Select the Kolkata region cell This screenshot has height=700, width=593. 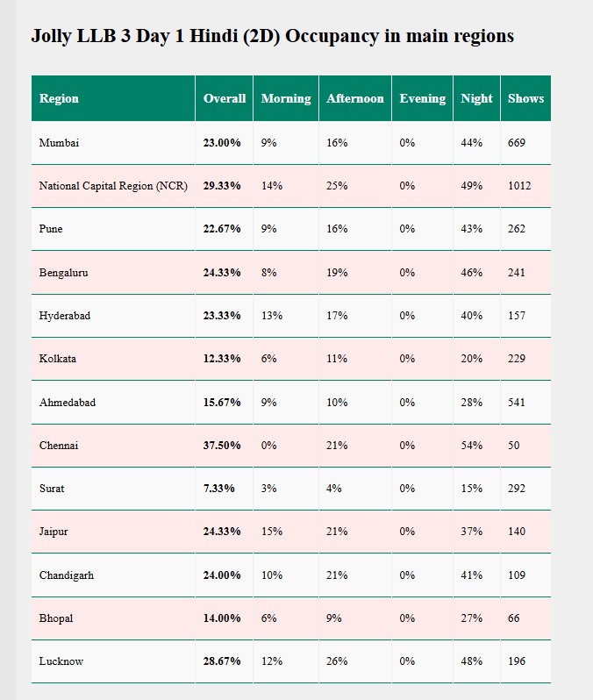[57, 359]
